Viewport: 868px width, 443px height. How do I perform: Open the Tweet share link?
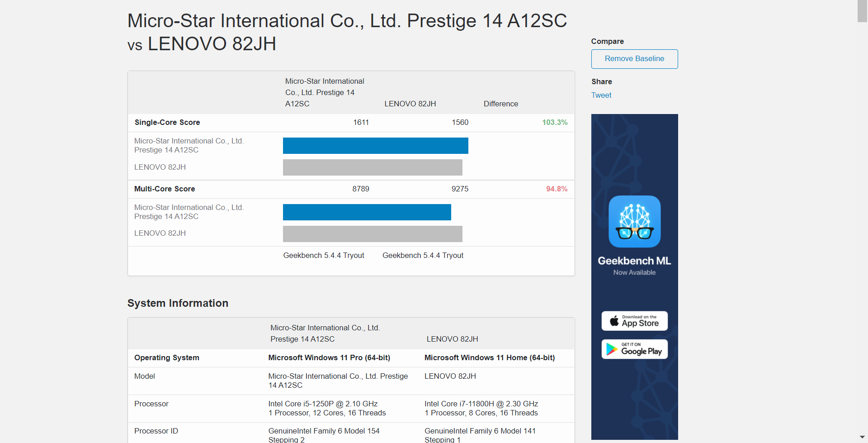click(x=601, y=95)
